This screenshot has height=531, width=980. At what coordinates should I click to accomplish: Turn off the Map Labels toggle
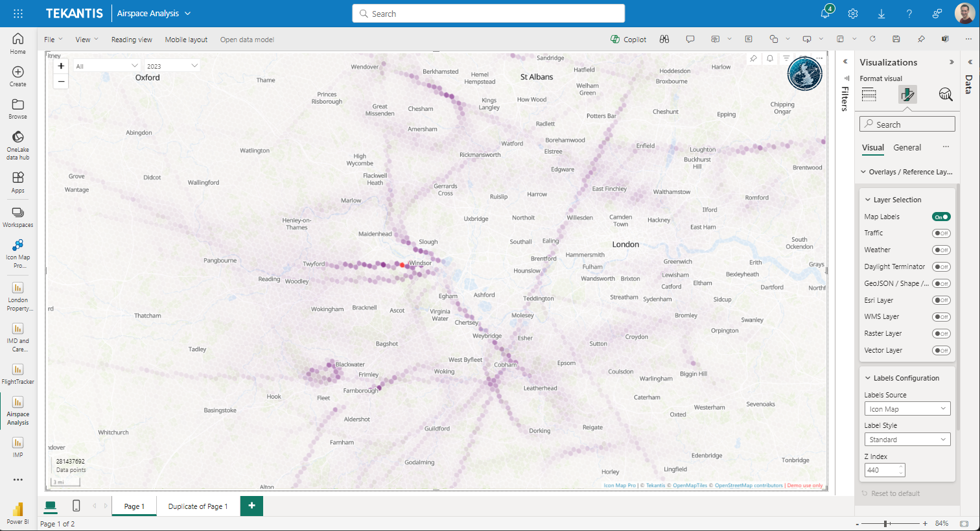click(940, 217)
